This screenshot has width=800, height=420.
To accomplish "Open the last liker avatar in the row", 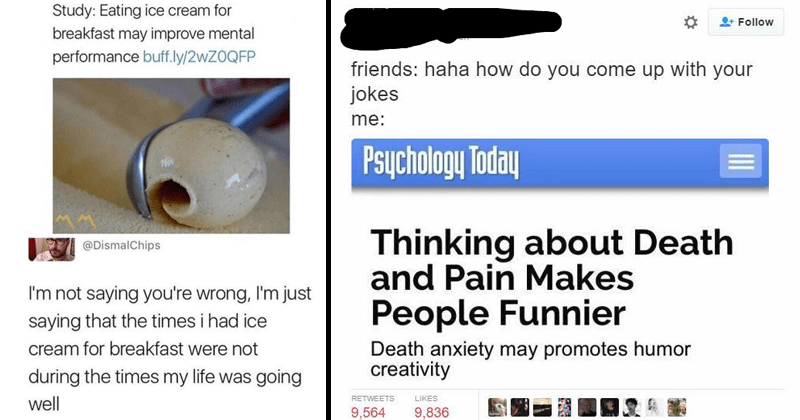I will (x=677, y=407).
